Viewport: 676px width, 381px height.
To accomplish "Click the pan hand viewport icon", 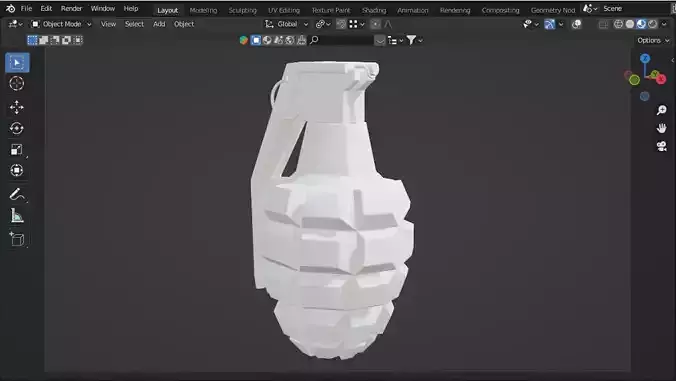I will click(x=661, y=128).
